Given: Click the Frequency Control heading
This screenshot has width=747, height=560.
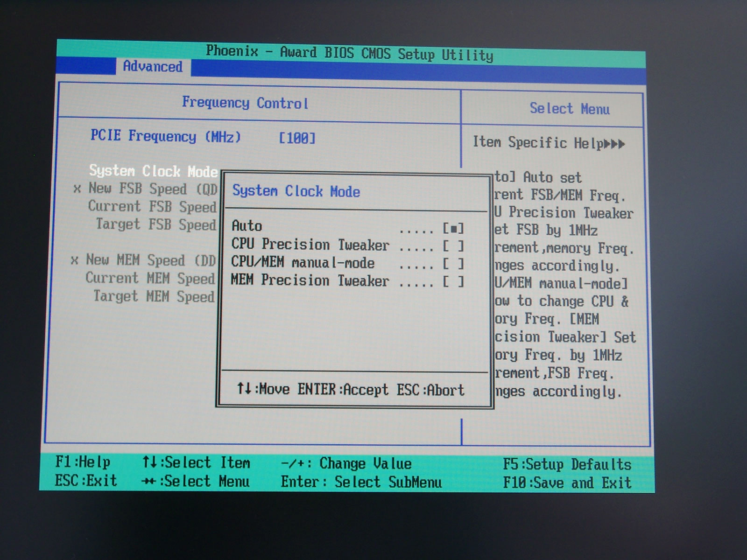Looking at the screenshot, I should click(x=246, y=103).
